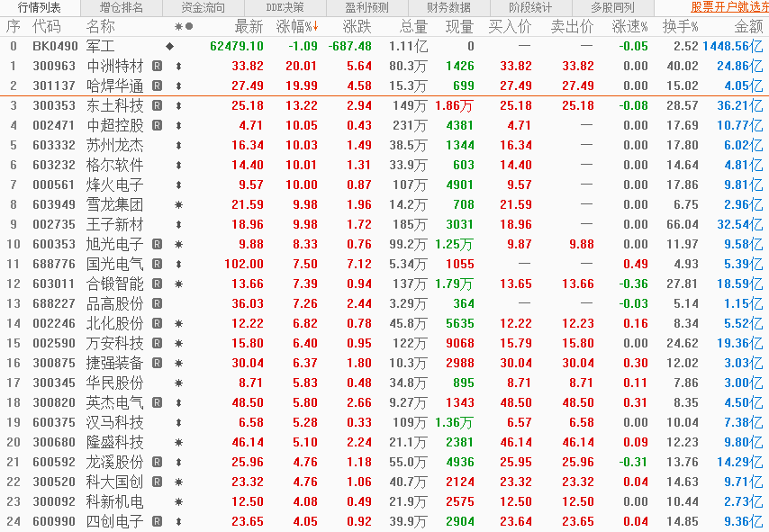769x532 pixels.
Task: Select the stock name 汉马科技
Action: pos(114,423)
